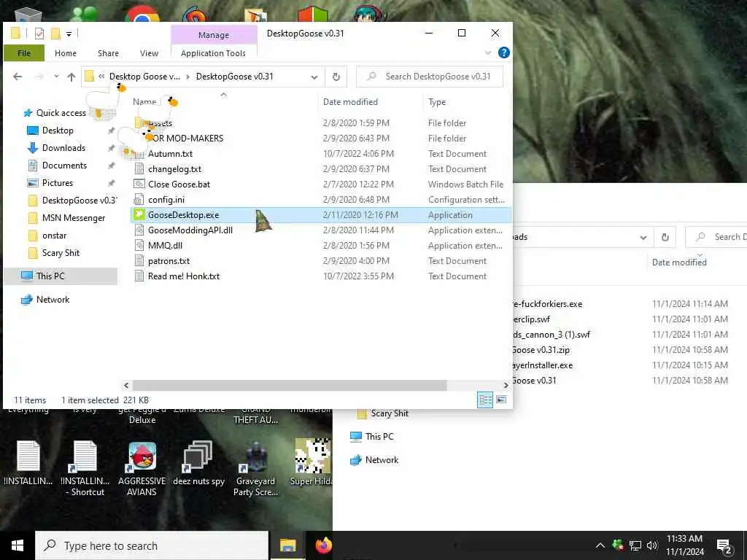Select GooseModdingAPI.dll file icon
Screen dimensions: 747x560
pyautogui.click(x=139, y=230)
